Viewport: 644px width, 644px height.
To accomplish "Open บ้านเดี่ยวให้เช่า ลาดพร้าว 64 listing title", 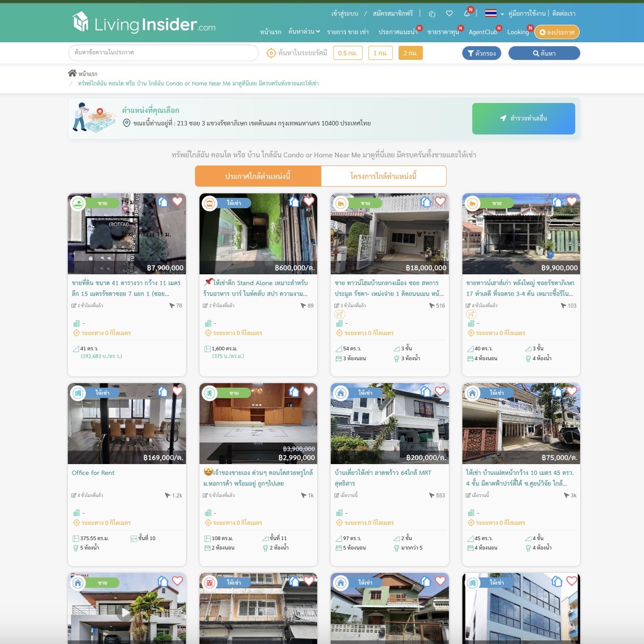I will tap(383, 478).
